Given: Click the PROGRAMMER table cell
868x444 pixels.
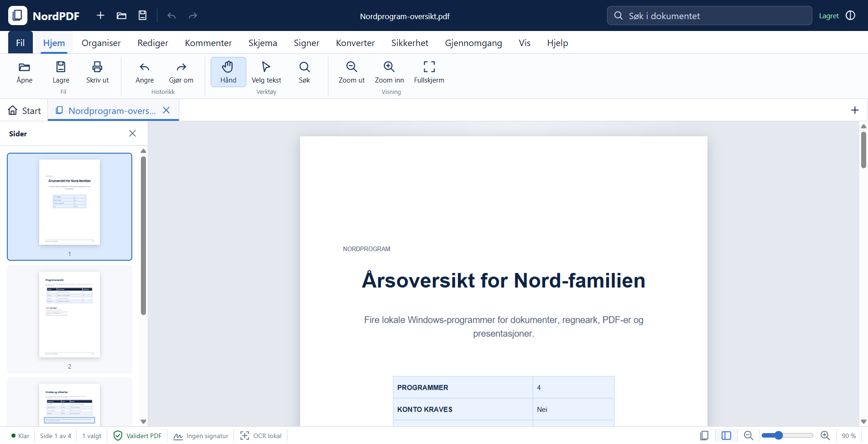Looking at the screenshot, I should tap(463, 387).
